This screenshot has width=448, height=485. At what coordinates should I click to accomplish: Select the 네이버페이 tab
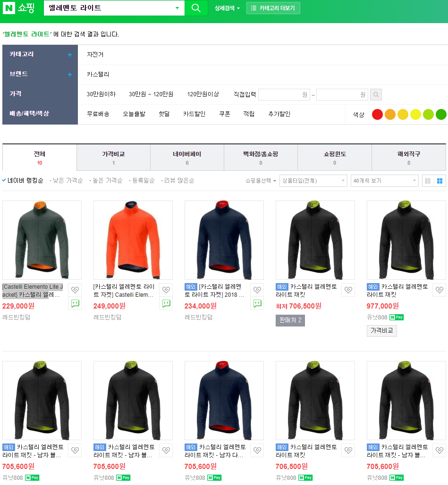coord(187,158)
